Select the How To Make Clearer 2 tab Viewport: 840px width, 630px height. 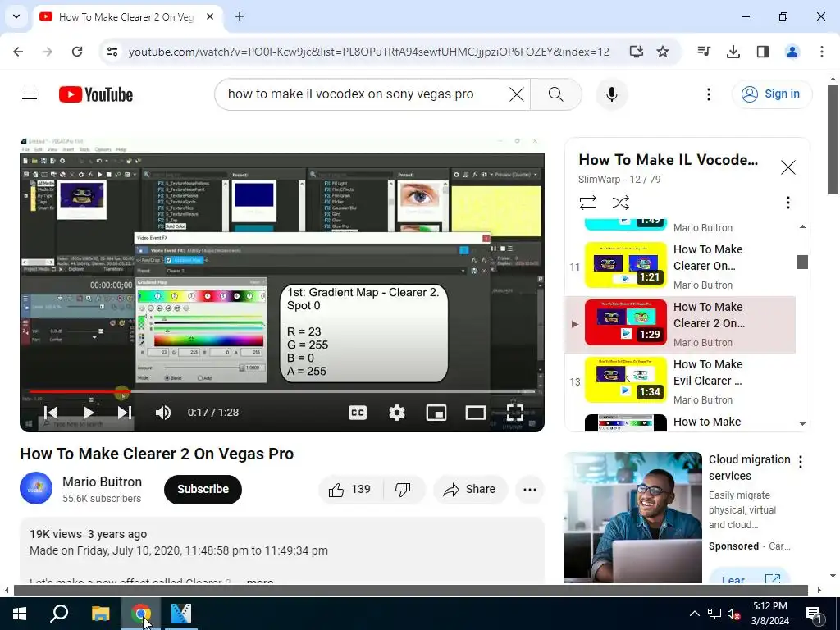[126, 17]
